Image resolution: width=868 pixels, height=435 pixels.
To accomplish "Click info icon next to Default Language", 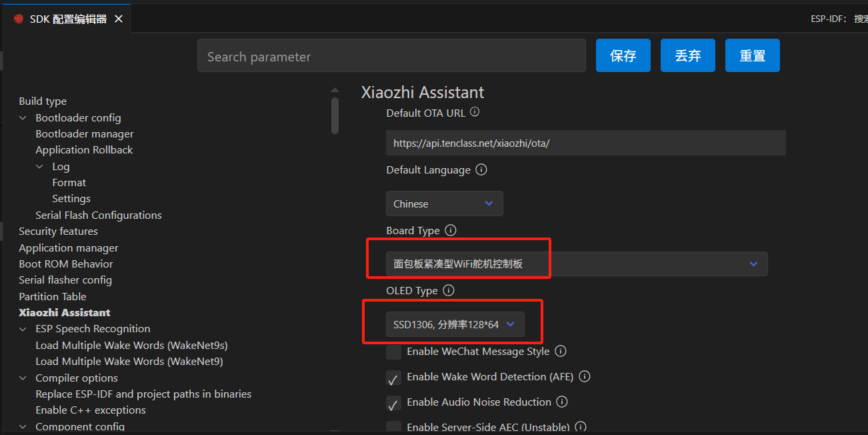I will pyautogui.click(x=481, y=169).
